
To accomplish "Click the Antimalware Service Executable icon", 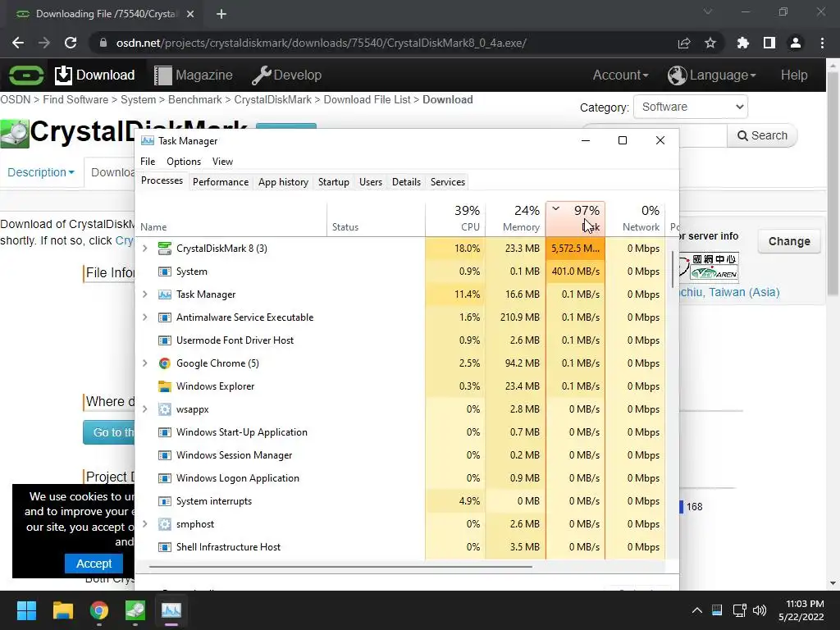I will click(164, 317).
